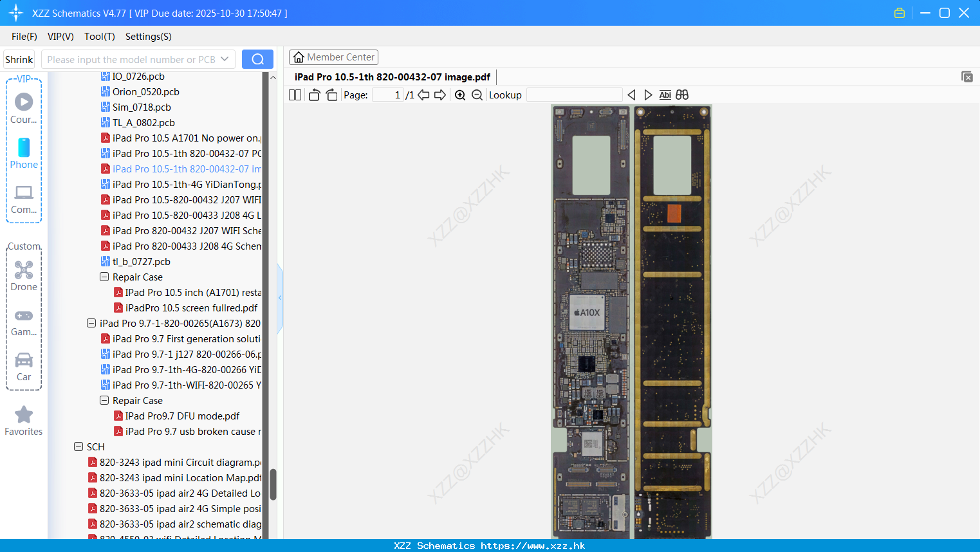Open 820-3243 ipad mini Circuit diagram PDF
Image resolution: width=980 pixels, height=552 pixels.
tap(174, 462)
